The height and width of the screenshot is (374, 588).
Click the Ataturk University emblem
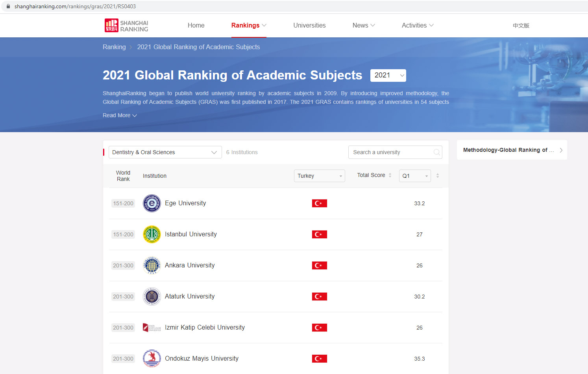152,297
